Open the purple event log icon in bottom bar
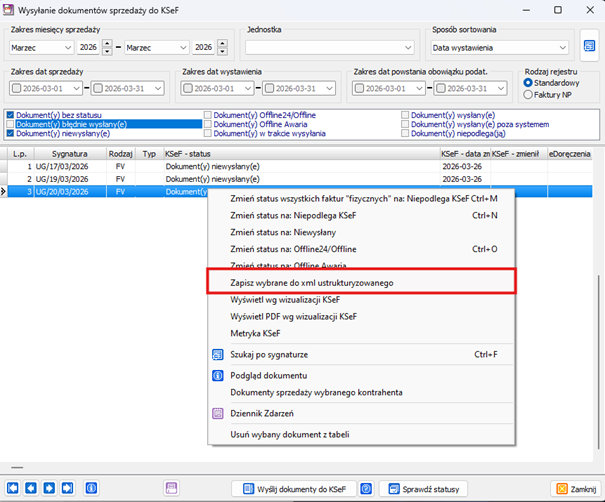This screenshot has width=605, height=502. click(172, 488)
